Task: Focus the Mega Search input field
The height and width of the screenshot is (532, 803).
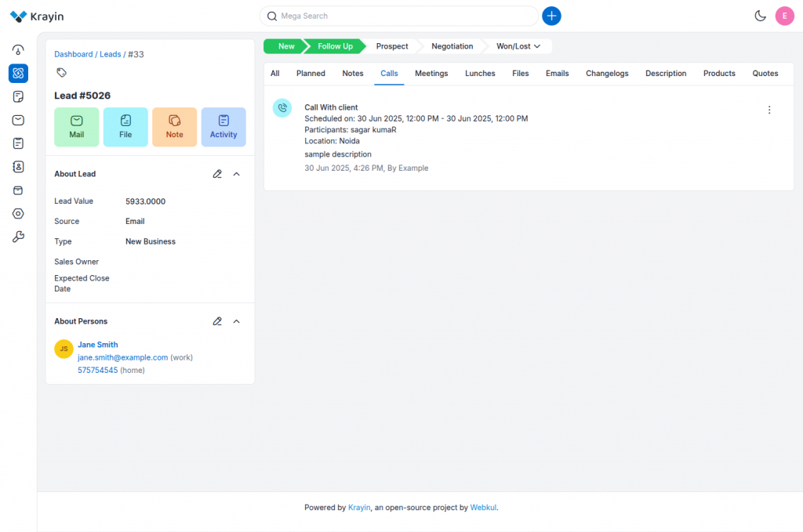Action: coord(399,16)
